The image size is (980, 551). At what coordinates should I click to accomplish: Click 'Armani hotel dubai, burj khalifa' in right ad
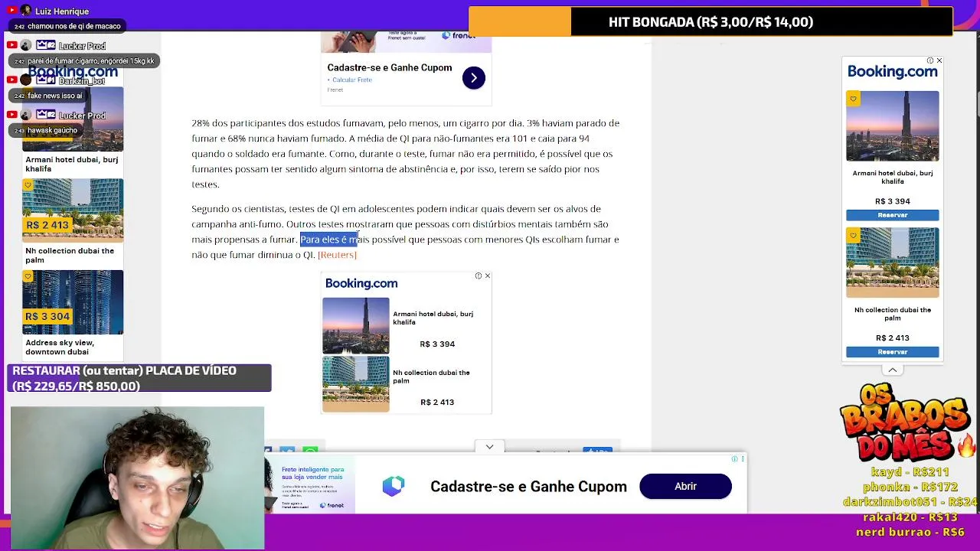click(x=893, y=178)
